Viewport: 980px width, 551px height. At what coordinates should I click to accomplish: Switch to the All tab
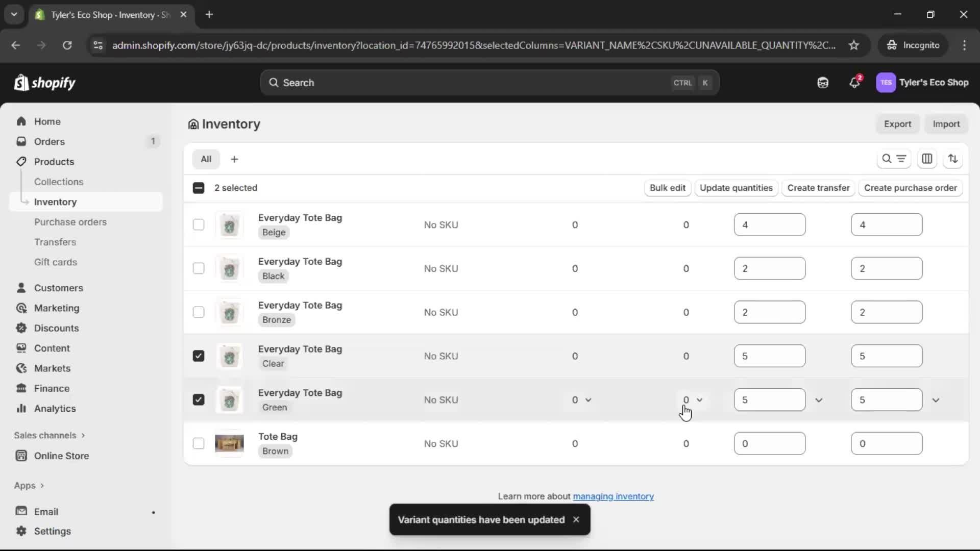point(206,159)
